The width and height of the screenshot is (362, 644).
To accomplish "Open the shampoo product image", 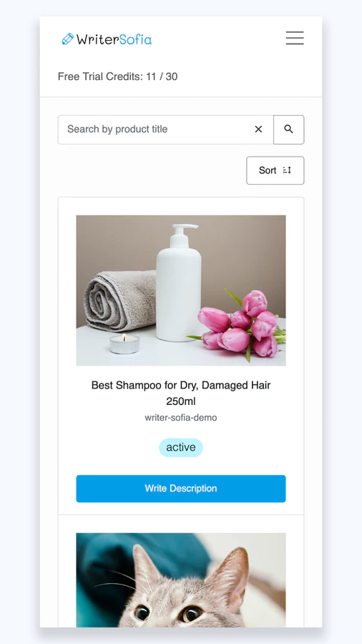I will coord(180,290).
